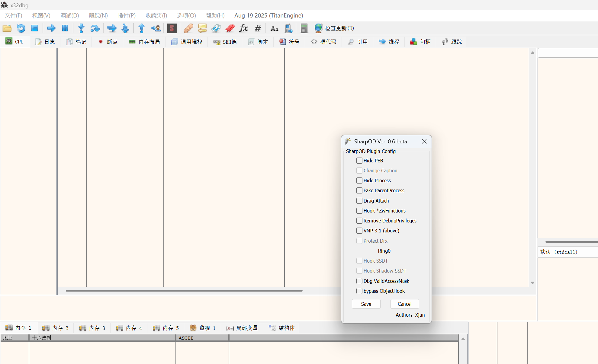Click the Save button in SharpOD
Image resolution: width=598 pixels, height=364 pixels.
pos(366,304)
